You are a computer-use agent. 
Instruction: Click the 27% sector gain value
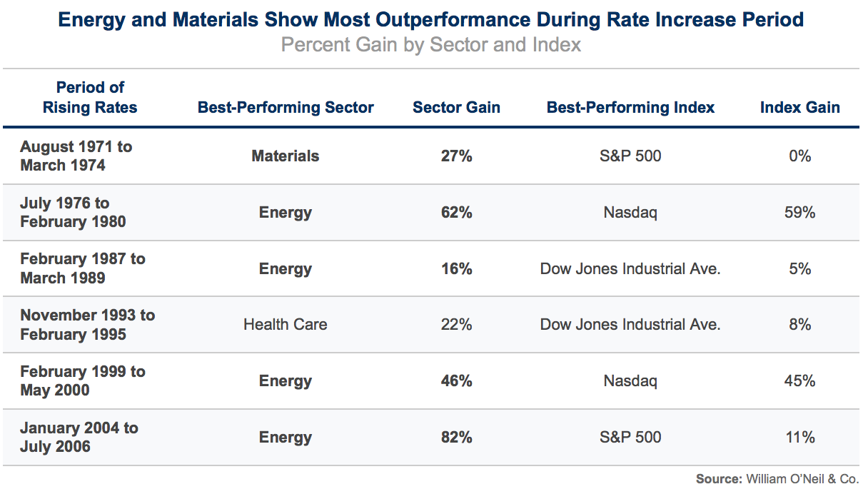457,156
